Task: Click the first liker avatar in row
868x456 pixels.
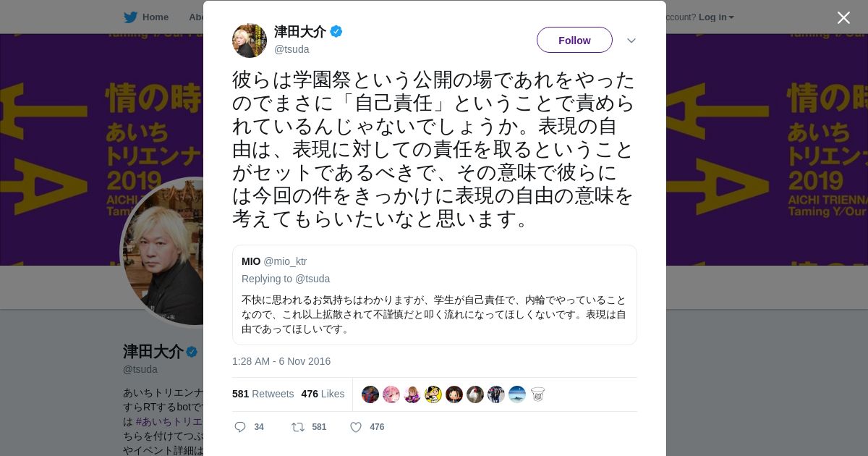Action: coord(370,394)
